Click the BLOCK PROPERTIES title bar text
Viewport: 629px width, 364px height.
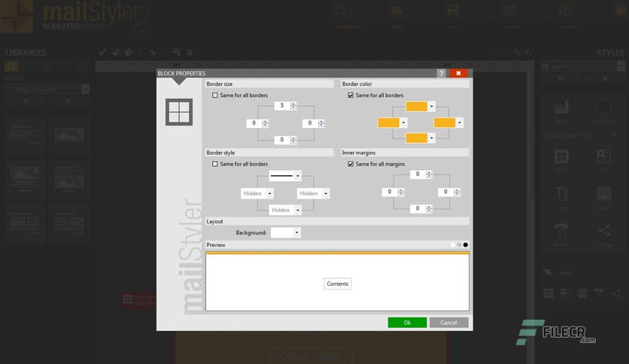181,74
